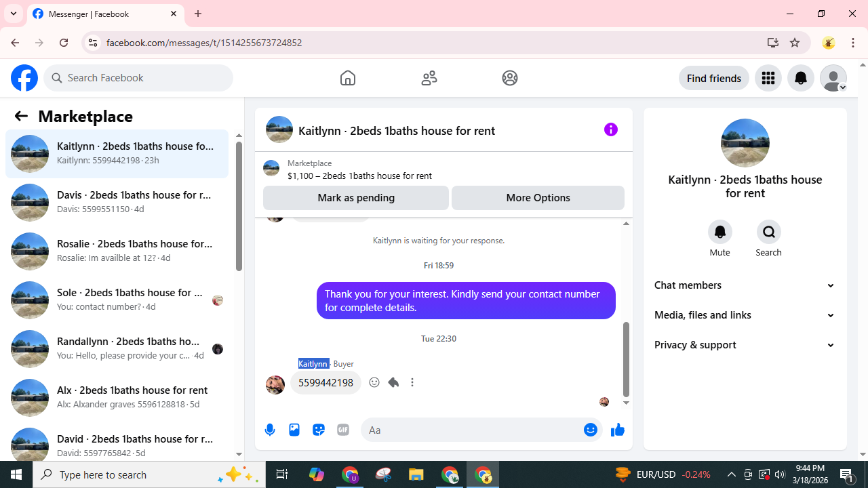Open File Explorer from taskbar
The width and height of the screenshot is (868, 488).
(x=416, y=474)
